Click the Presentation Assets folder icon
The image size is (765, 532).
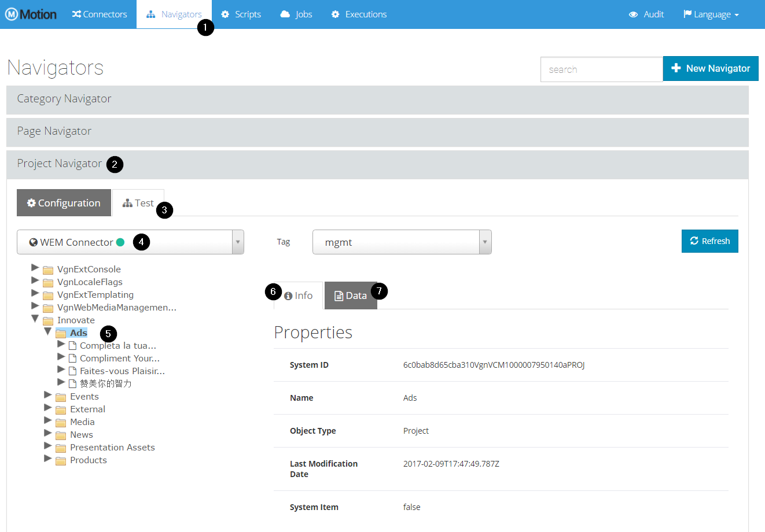[61, 448]
